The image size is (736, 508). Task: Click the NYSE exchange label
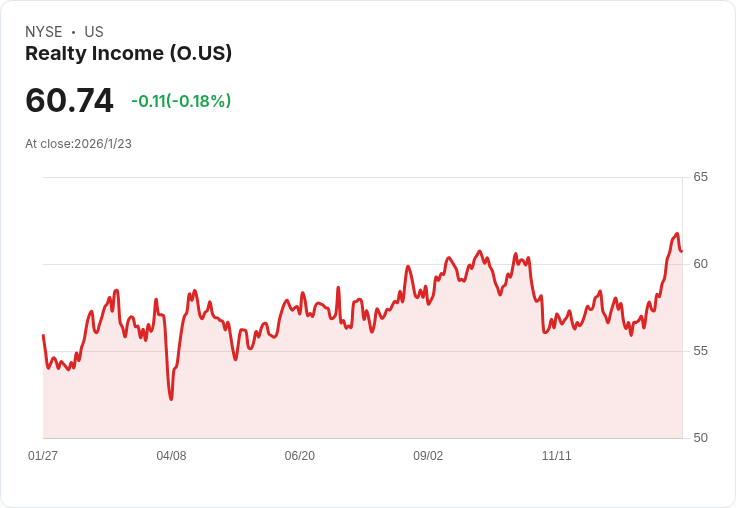click(44, 32)
